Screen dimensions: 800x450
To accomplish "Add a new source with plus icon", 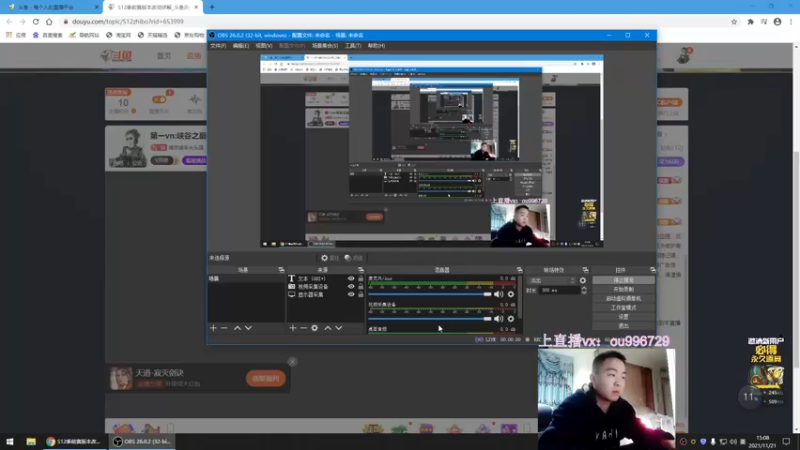I will 293,328.
